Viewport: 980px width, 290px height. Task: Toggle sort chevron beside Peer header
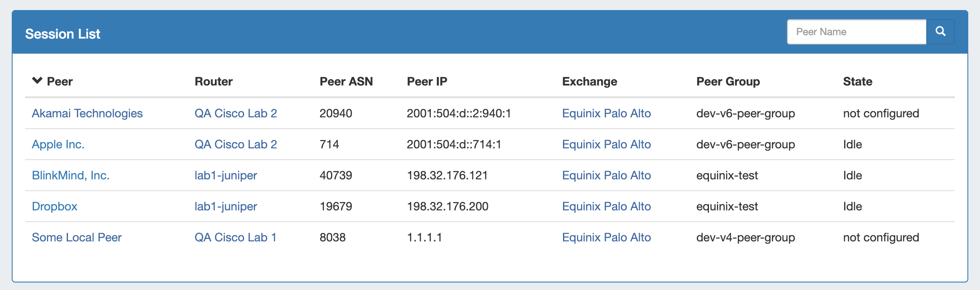pyautogui.click(x=37, y=80)
